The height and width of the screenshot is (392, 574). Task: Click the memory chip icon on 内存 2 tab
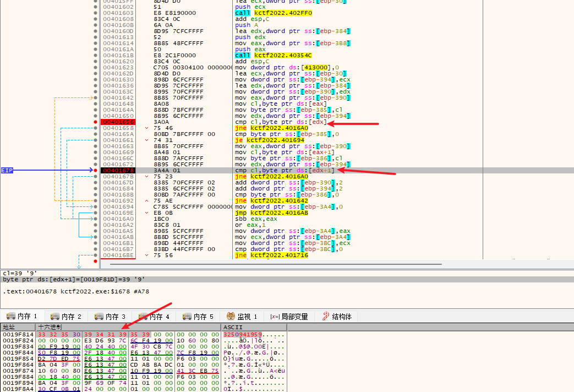[x=55, y=317]
